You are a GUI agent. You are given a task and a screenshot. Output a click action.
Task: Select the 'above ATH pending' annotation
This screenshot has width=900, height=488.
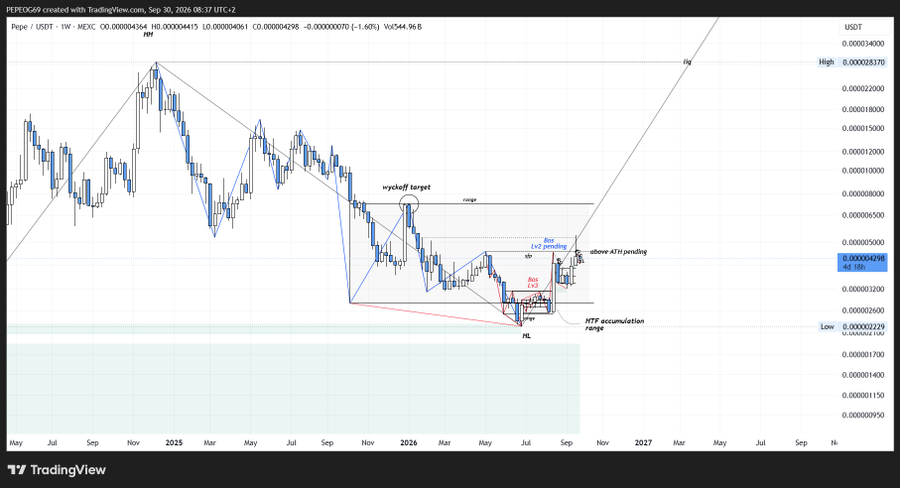click(618, 251)
